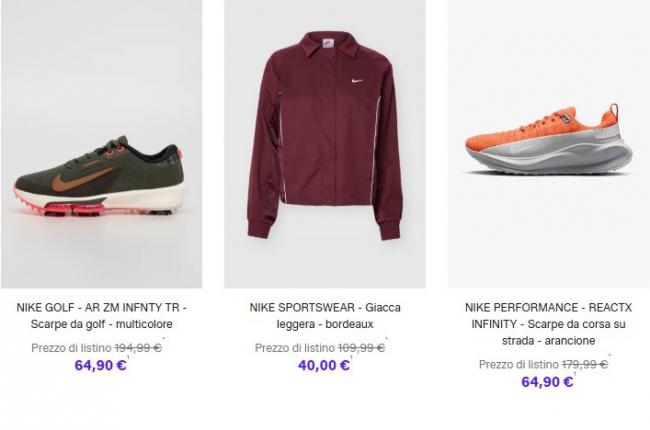The width and height of the screenshot is (650, 430).
Task: Click the NIKE PERFORMANCE REACTX INFINITY title
Action: pyautogui.click(x=548, y=324)
